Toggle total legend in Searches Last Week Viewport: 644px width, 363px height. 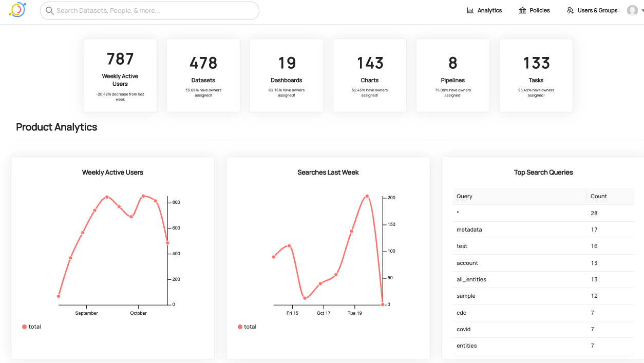(247, 327)
